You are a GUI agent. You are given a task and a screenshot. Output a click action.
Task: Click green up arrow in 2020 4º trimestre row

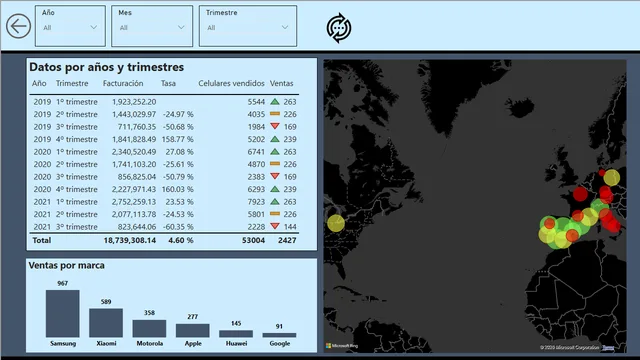pos(275,189)
